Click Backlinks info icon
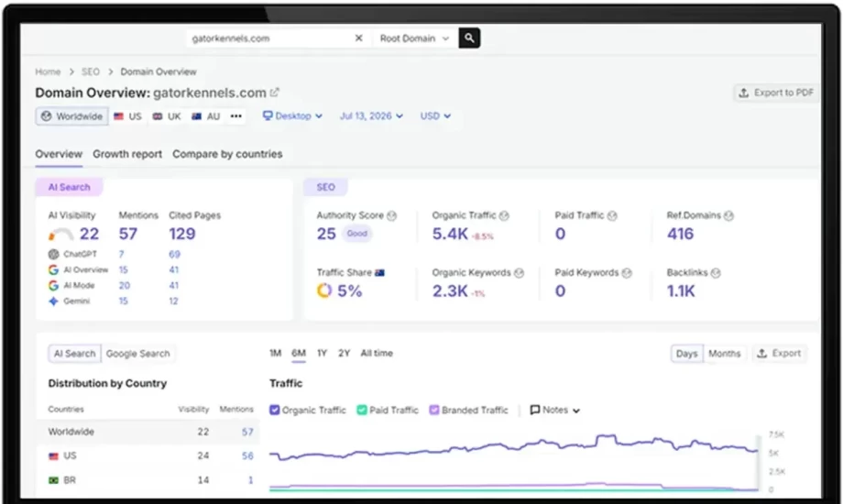 coord(716,273)
